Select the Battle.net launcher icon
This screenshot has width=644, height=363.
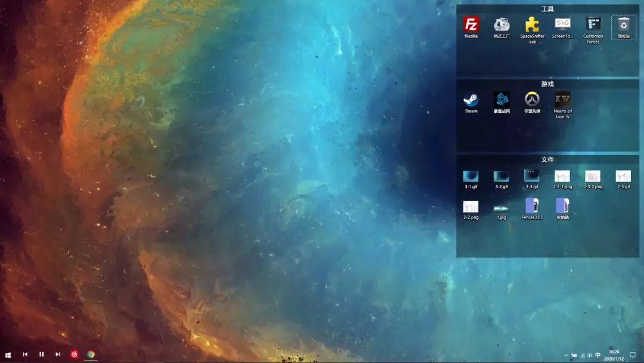click(501, 100)
